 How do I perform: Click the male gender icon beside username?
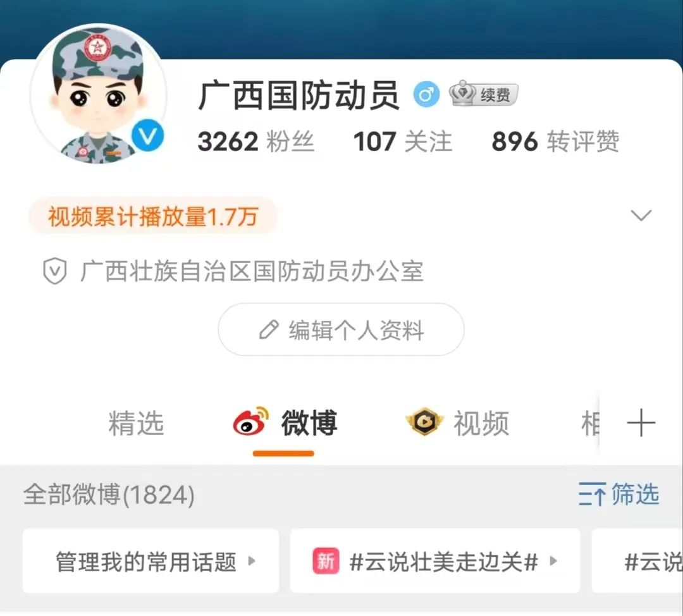[426, 94]
